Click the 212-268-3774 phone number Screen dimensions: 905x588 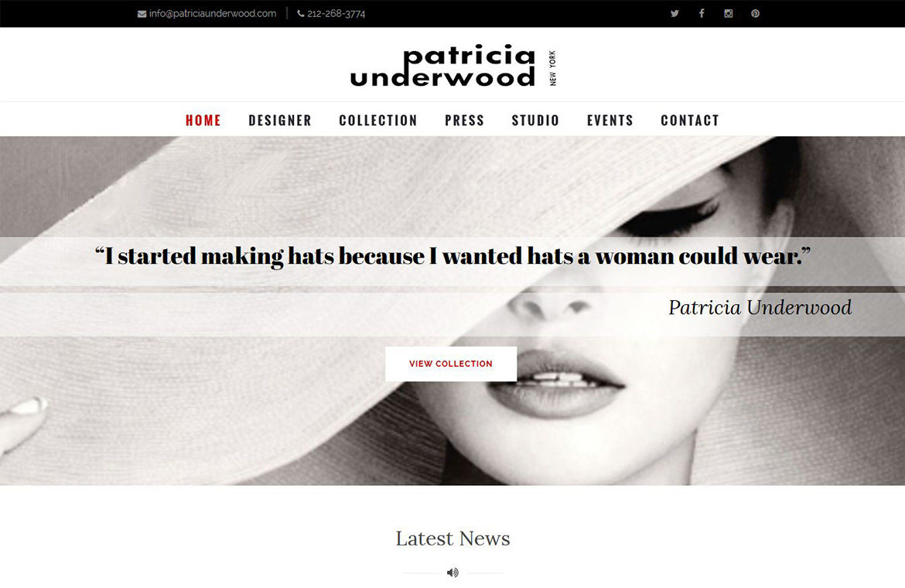pyautogui.click(x=336, y=13)
